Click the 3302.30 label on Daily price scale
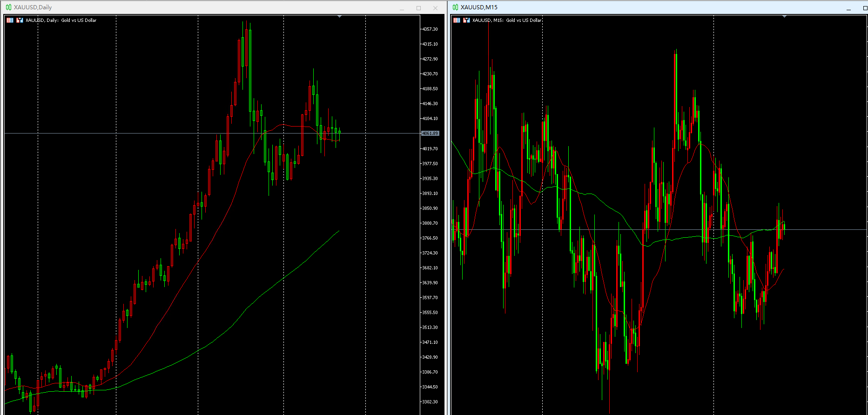 [430, 402]
